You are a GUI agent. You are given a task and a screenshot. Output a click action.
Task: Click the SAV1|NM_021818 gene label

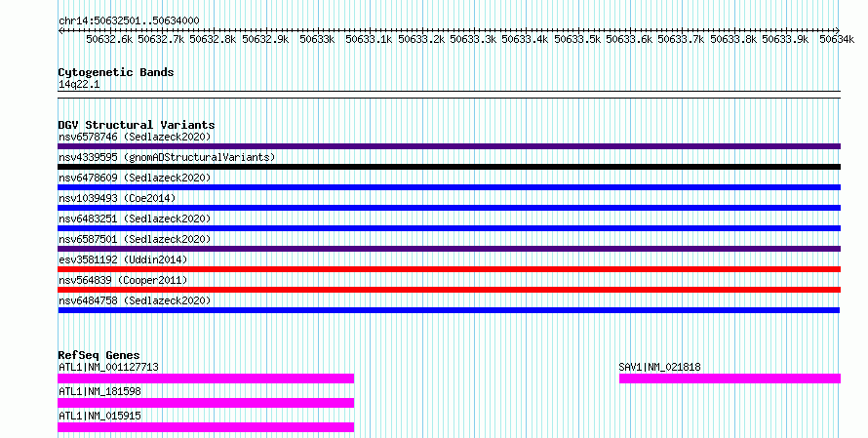(x=660, y=367)
